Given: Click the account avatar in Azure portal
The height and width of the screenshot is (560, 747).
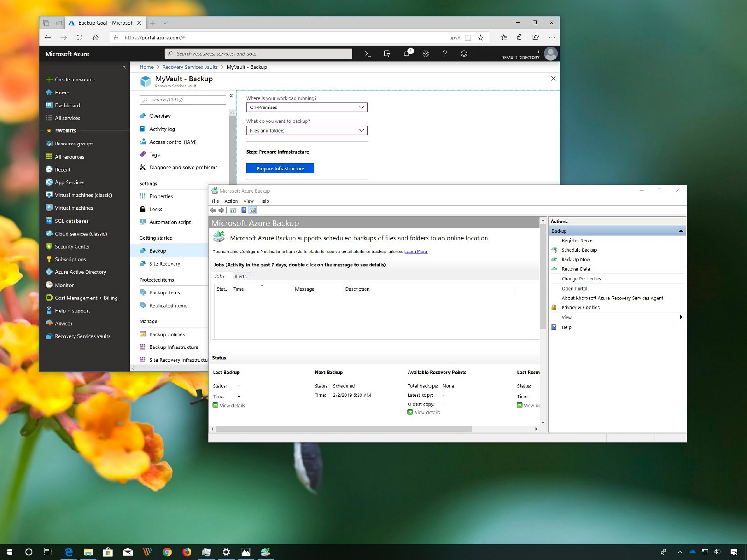Looking at the screenshot, I should click(550, 54).
